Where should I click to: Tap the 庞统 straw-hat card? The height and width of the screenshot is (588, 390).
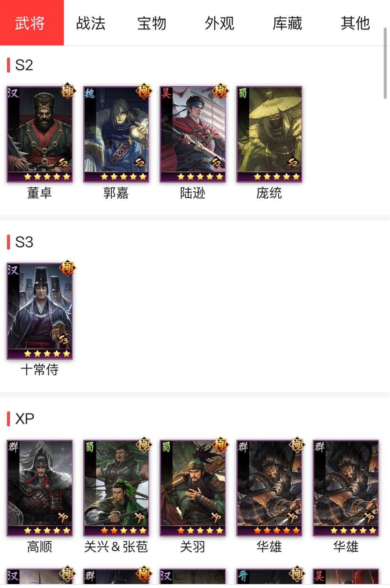(269, 134)
